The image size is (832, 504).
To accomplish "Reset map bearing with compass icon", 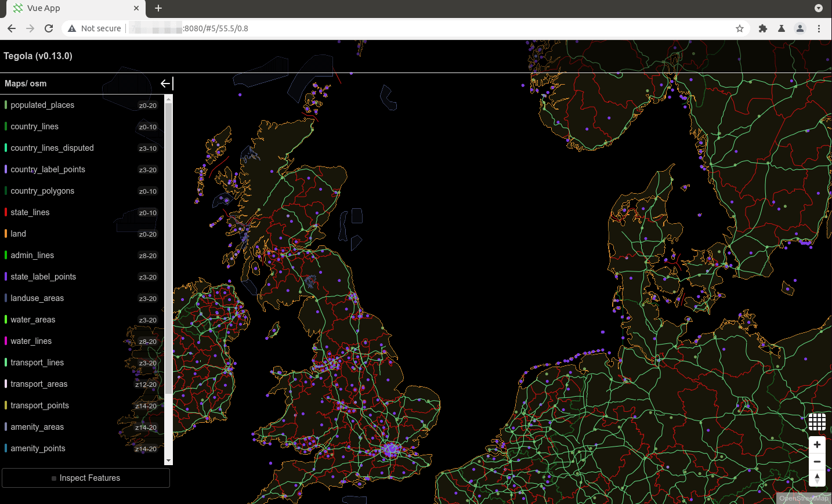I will (817, 478).
